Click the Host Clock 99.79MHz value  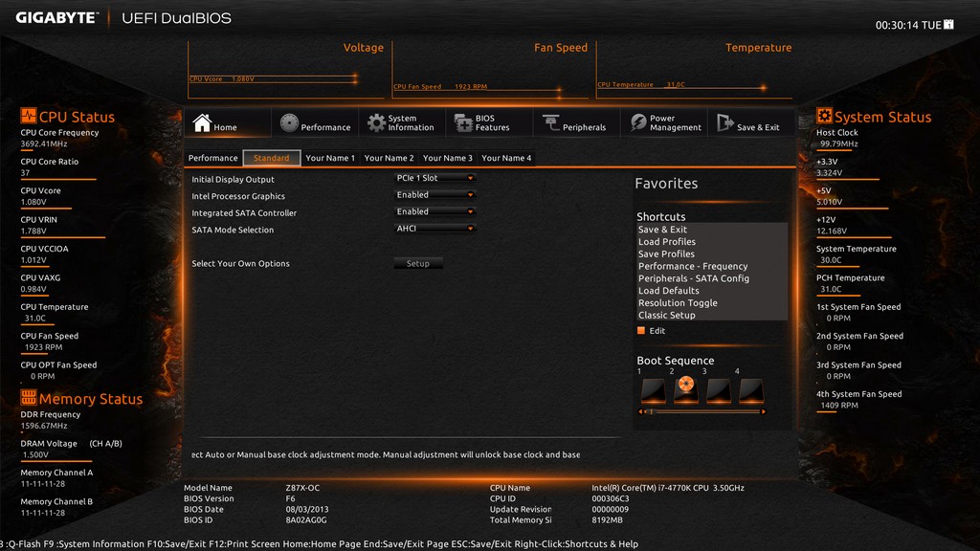pyautogui.click(x=838, y=143)
